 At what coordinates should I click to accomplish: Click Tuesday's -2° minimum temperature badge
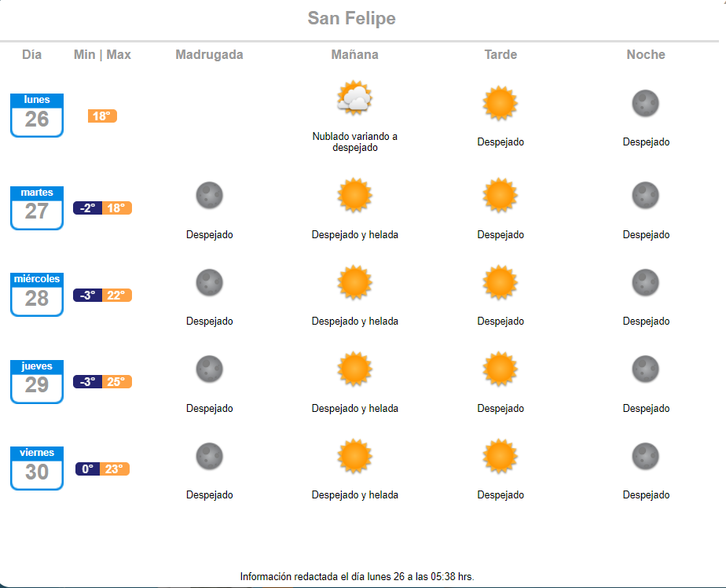tap(87, 208)
